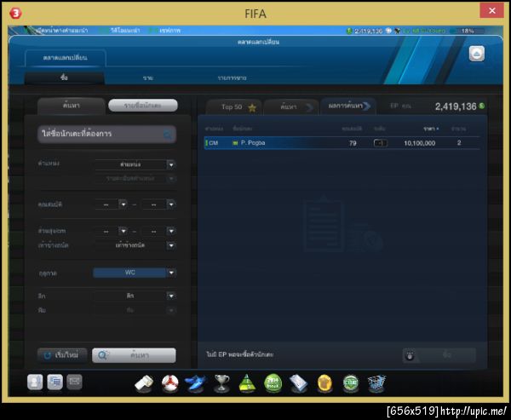Open the green 2014 Brazil ball icon

click(273, 383)
